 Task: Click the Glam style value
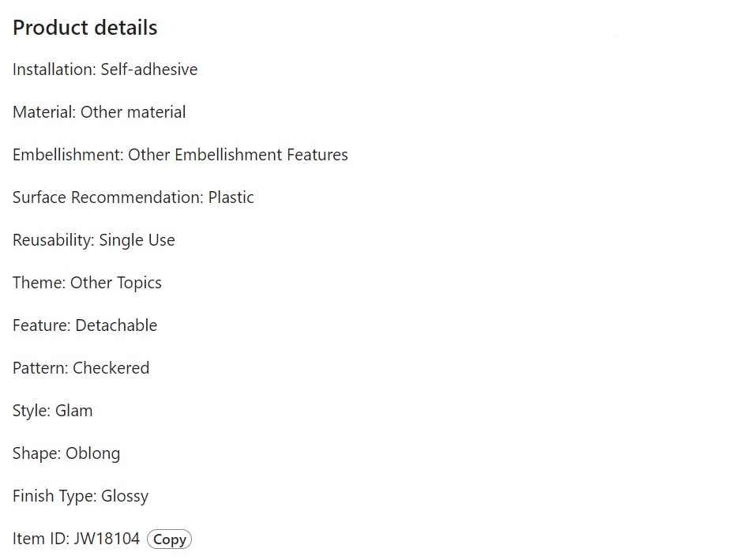coord(74,411)
